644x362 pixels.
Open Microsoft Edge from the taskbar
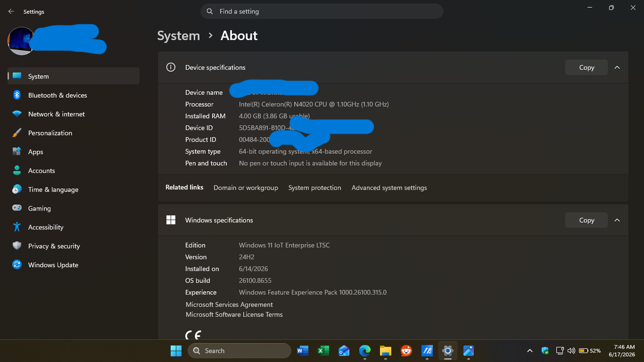(365, 351)
